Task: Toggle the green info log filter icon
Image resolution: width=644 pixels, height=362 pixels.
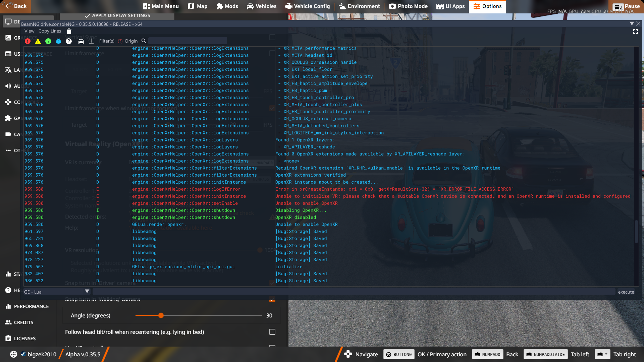Action: (x=48, y=41)
